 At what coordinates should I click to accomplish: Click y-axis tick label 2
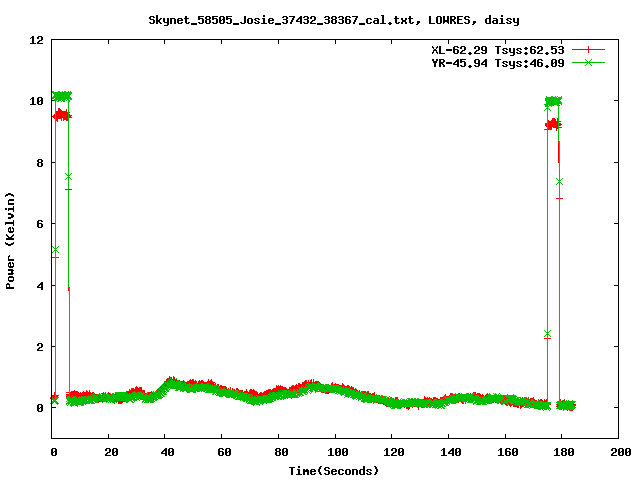40,347
